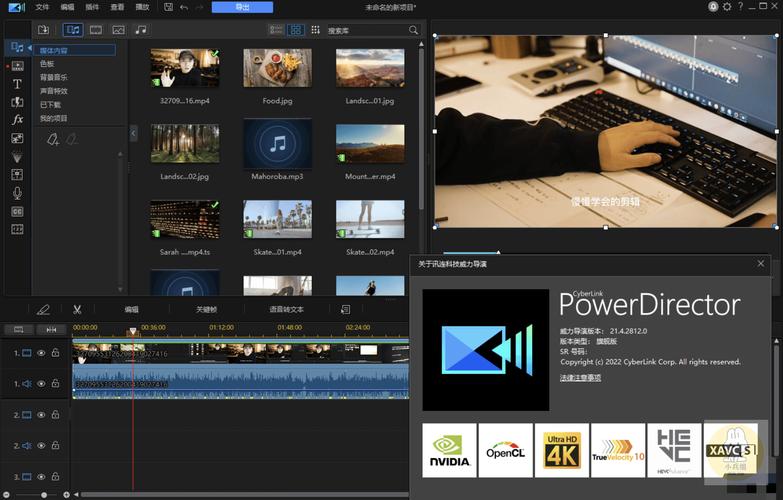This screenshot has width=783, height=500.
Task: Click the 编辑 button above timeline
Action: [x=131, y=310]
